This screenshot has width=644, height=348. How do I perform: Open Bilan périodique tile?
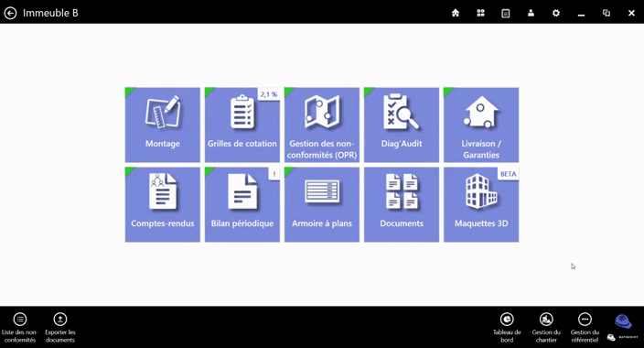241,204
